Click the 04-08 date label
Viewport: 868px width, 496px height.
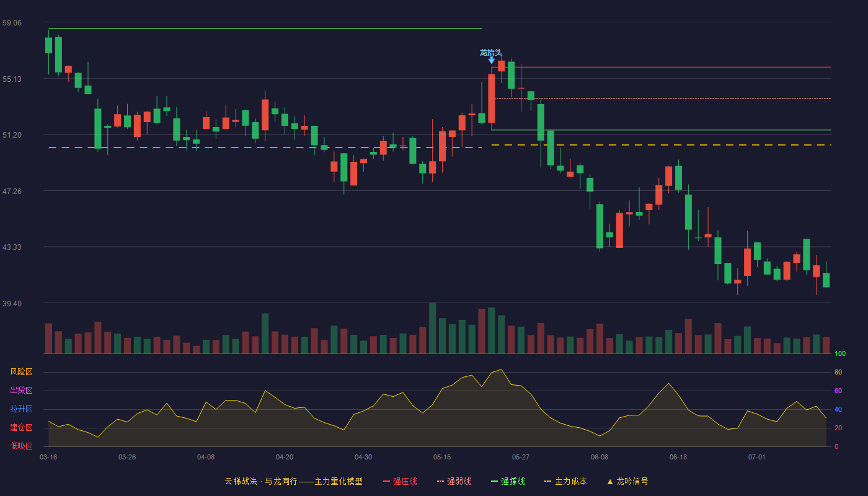(x=206, y=457)
